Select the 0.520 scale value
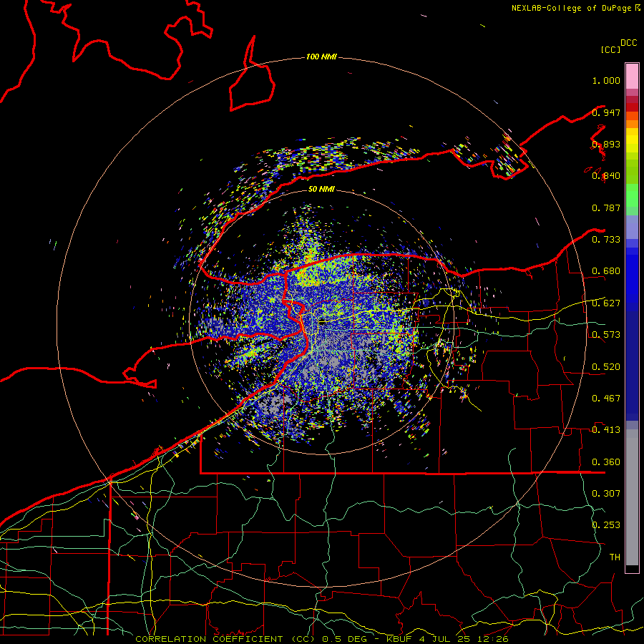This screenshot has height=644, width=644. point(606,367)
